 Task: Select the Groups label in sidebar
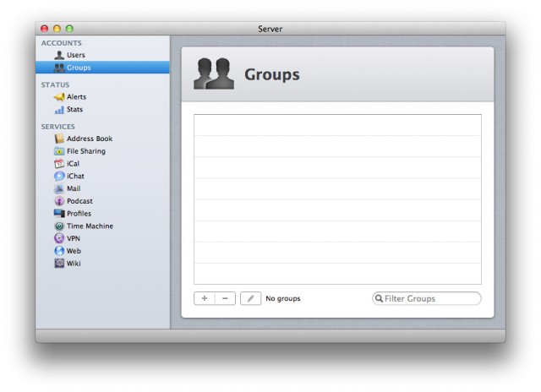[79, 68]
